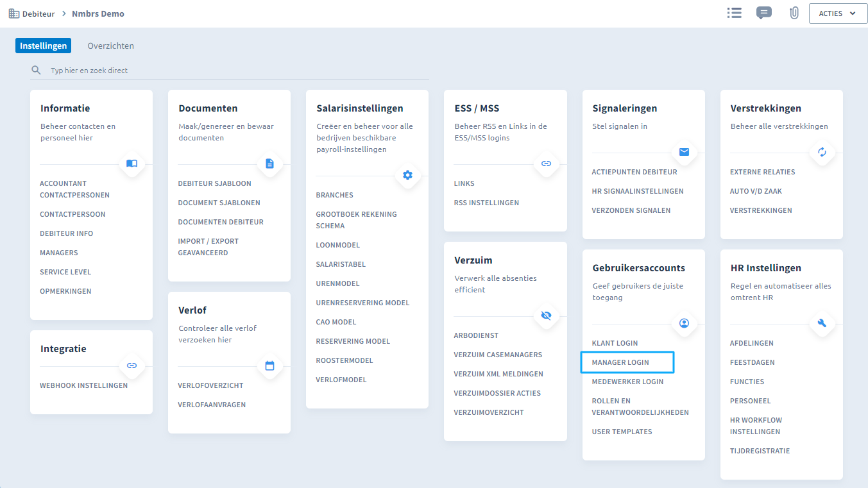Open Auto v/d Zaak
Viewport: 868px width, 488px height.
point(756,191)
